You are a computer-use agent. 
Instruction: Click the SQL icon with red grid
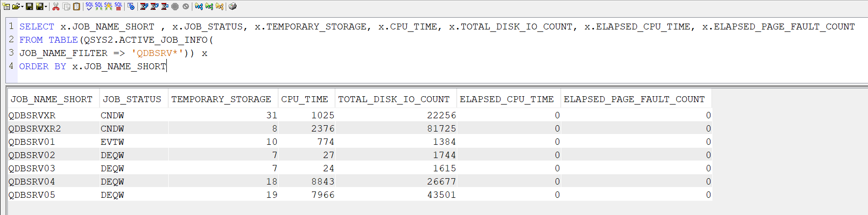click(118, 6)
